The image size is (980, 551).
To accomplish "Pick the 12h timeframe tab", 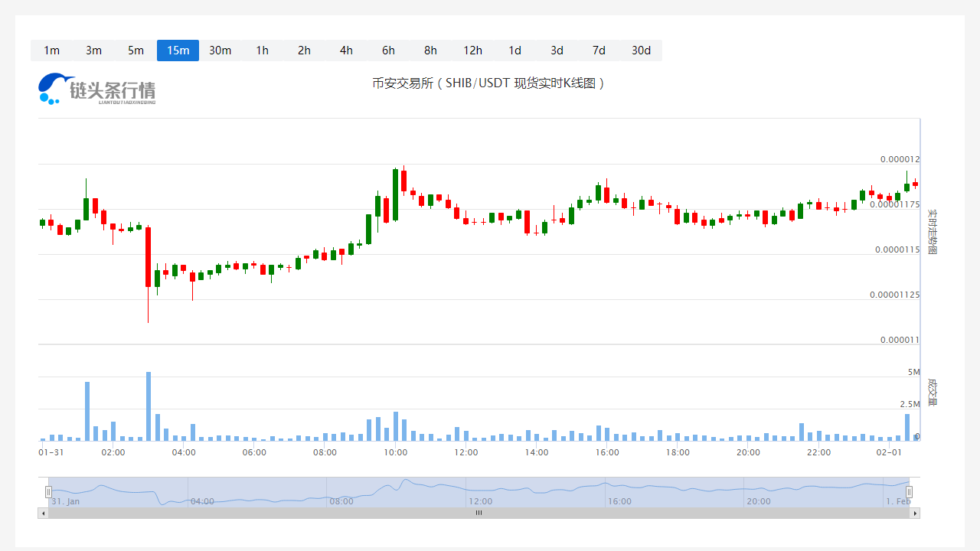I will (x=472, y=51).
